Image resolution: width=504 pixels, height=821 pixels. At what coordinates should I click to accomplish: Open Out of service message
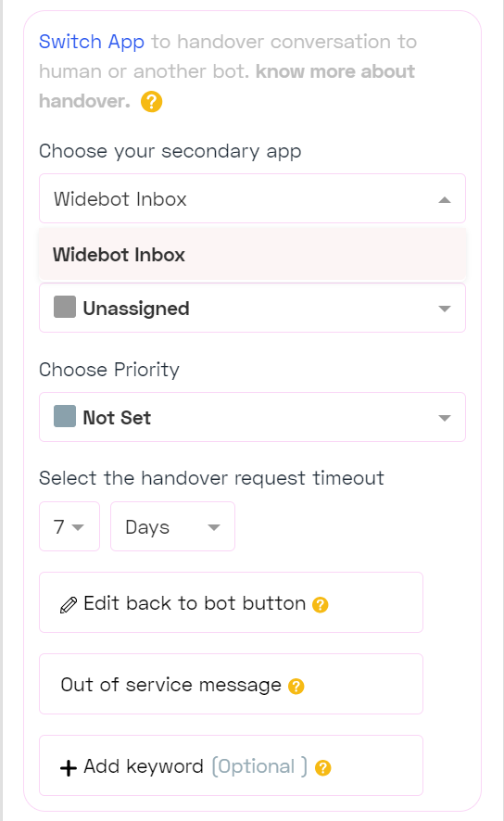pos(231,684)
